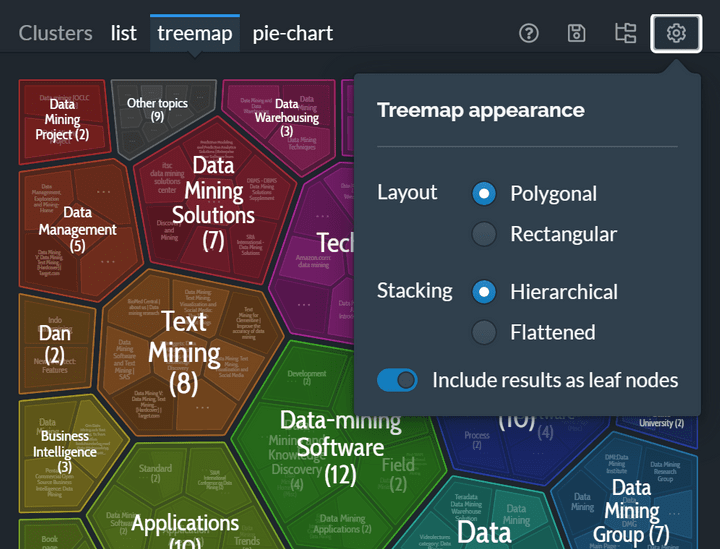720x549 pixels.
Task: Click the Data Mining Applications (2) subcluster
Action: [x=342, y=524]
